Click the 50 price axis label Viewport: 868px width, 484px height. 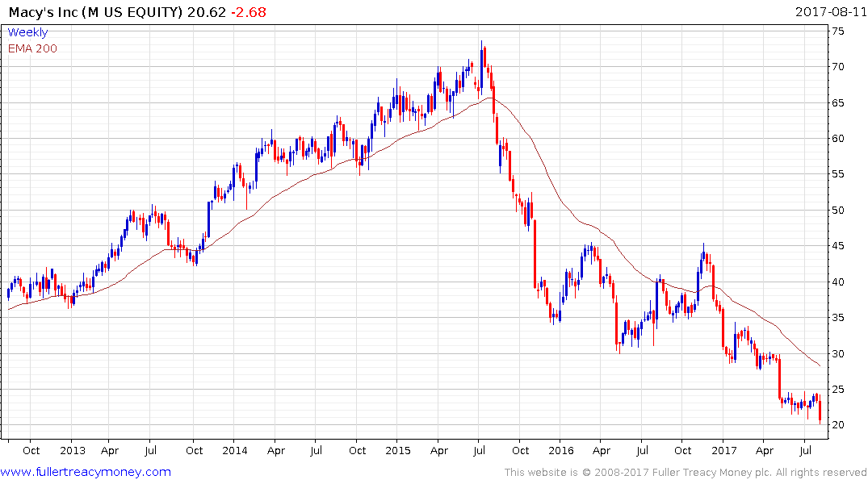838,211
